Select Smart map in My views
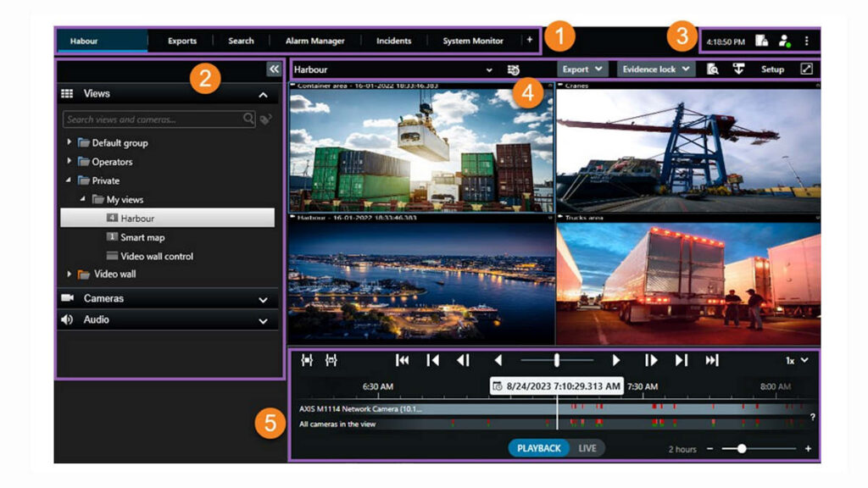 (x=142, y=237)
